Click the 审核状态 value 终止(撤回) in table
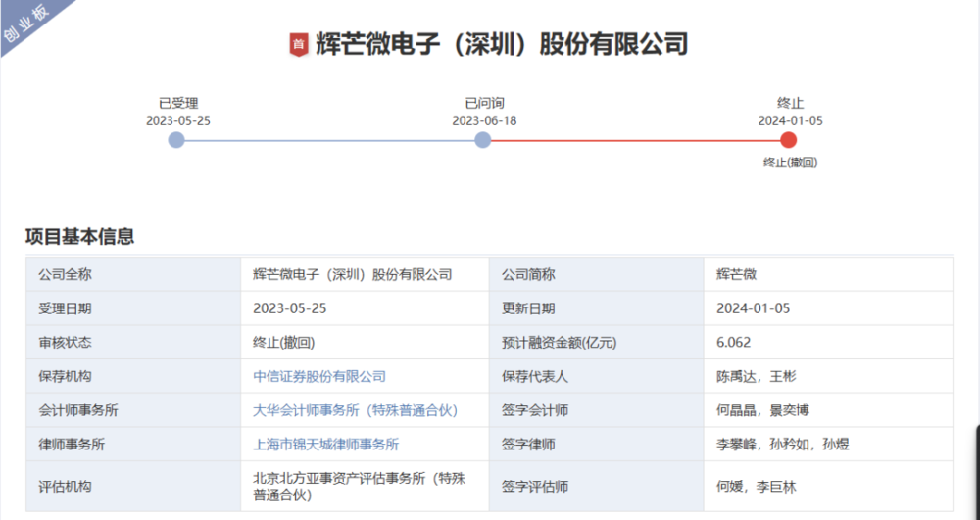This screenshot has height=520, width=980. pos(283,343)
